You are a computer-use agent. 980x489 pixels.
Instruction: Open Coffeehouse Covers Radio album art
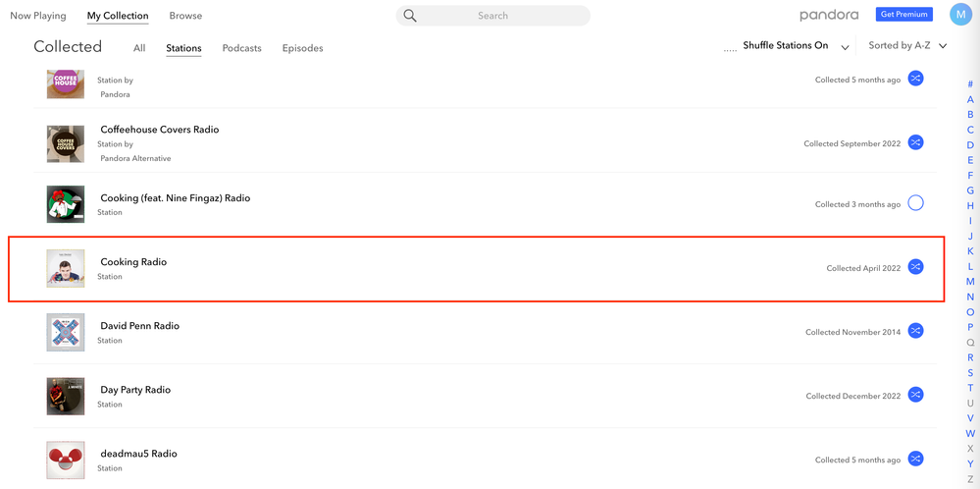[66, 143]
